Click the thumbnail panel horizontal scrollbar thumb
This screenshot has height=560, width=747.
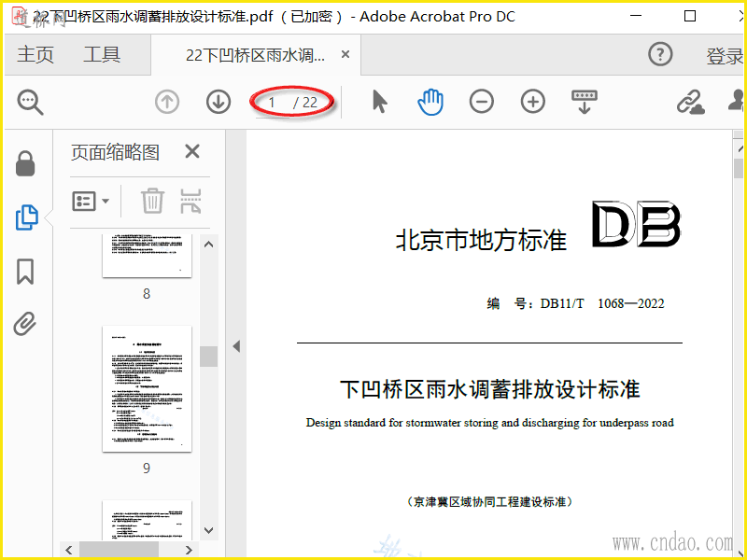click(119, 550)
